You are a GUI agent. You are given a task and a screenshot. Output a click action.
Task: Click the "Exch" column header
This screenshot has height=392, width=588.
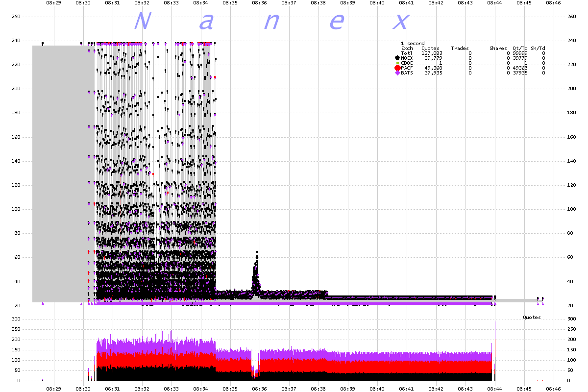[x=407, y=49]
